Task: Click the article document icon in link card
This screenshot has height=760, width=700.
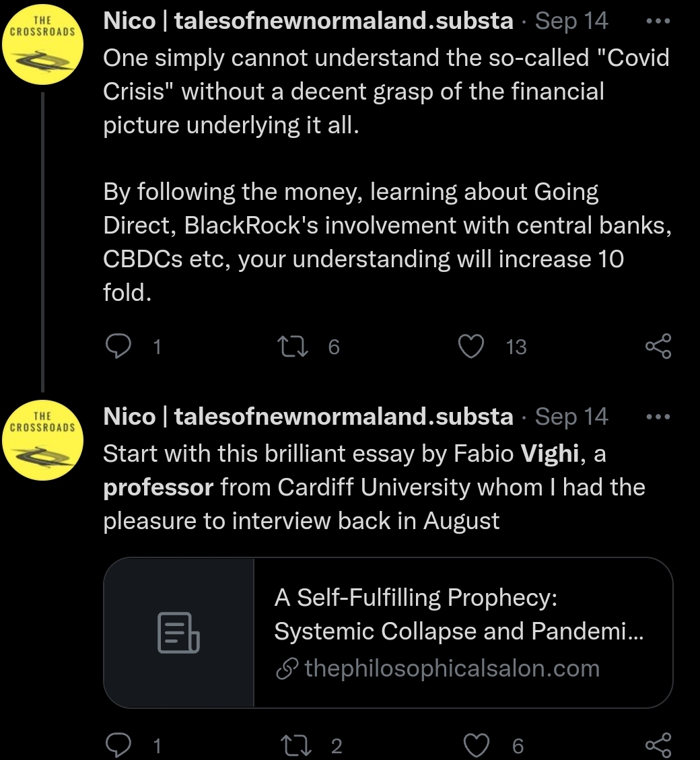Action: [178, 633]
